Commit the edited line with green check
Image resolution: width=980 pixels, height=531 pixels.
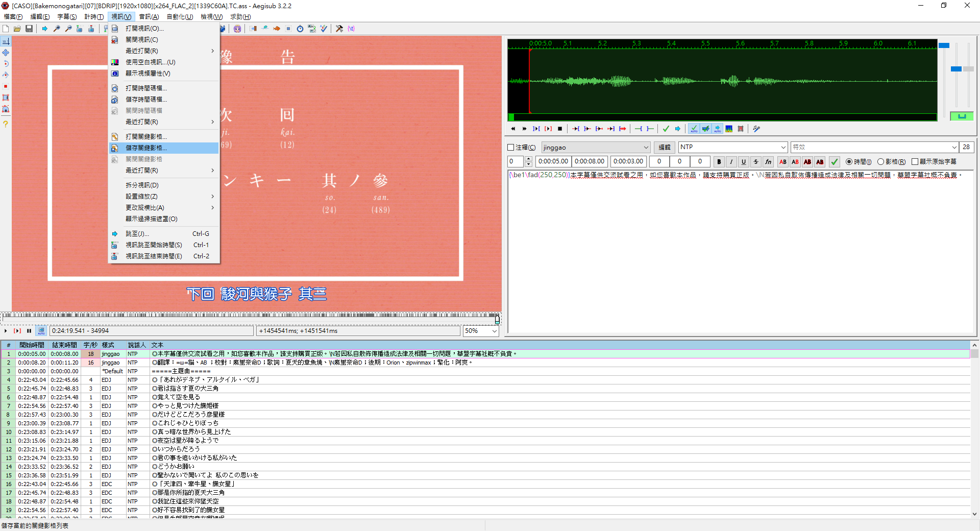click(835, 162)
